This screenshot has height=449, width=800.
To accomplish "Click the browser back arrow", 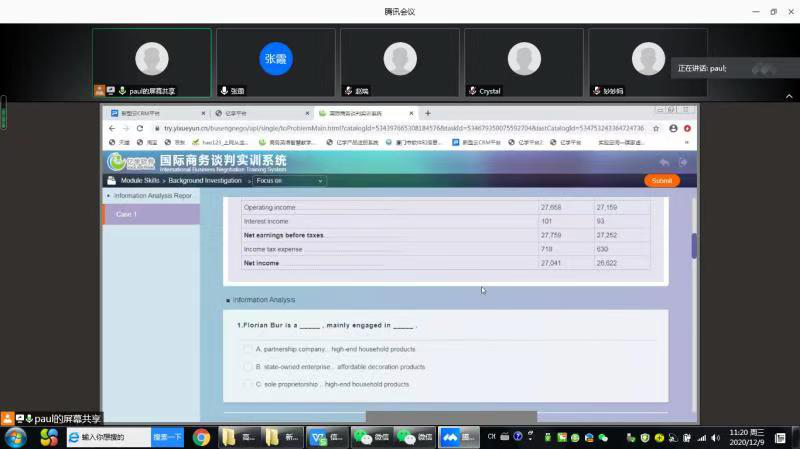I will pos(112,128).
